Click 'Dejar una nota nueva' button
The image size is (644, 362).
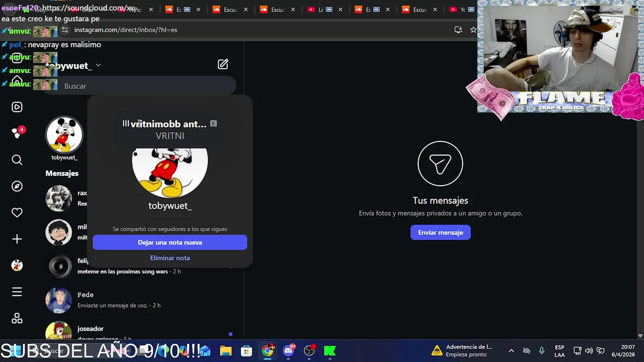pyautogui.click(x=170, y=242)
